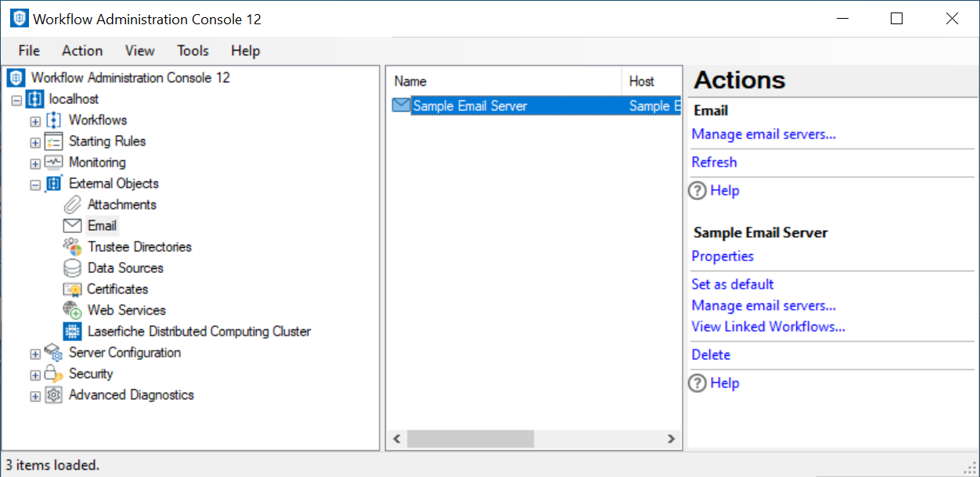Screen dimensions: 980x477
Task: Click the Certificates icon in tree
Action: (72, 289)
